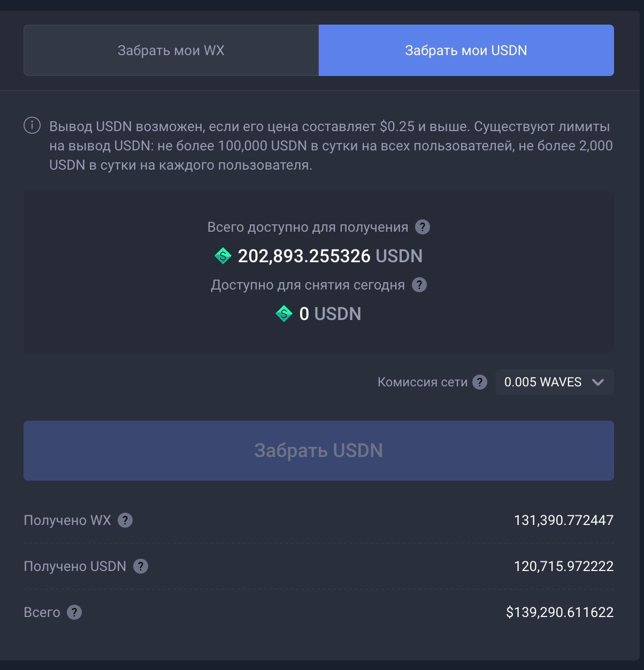Click the USDN token icon beside 202,893.255326

[223, 256]
